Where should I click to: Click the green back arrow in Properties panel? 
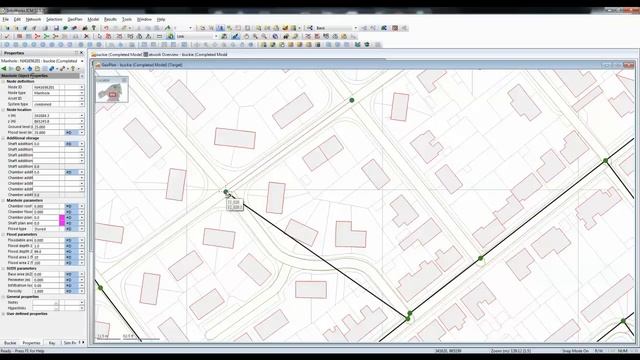[x=4, y=69]
